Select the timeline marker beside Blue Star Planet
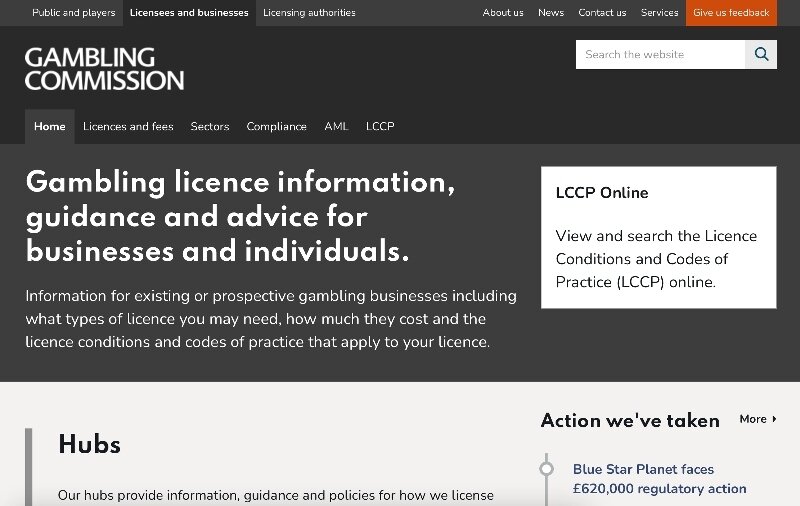 [546, 468]
